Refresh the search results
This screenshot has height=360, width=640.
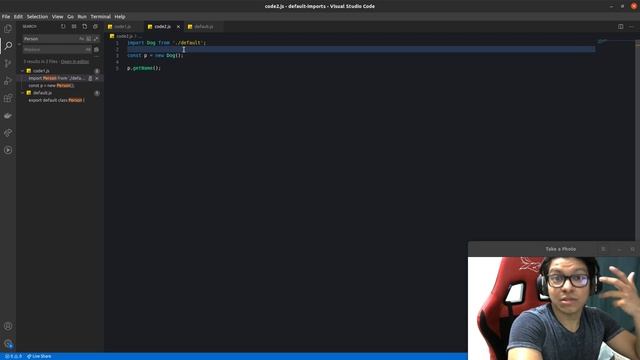[63, 27]
